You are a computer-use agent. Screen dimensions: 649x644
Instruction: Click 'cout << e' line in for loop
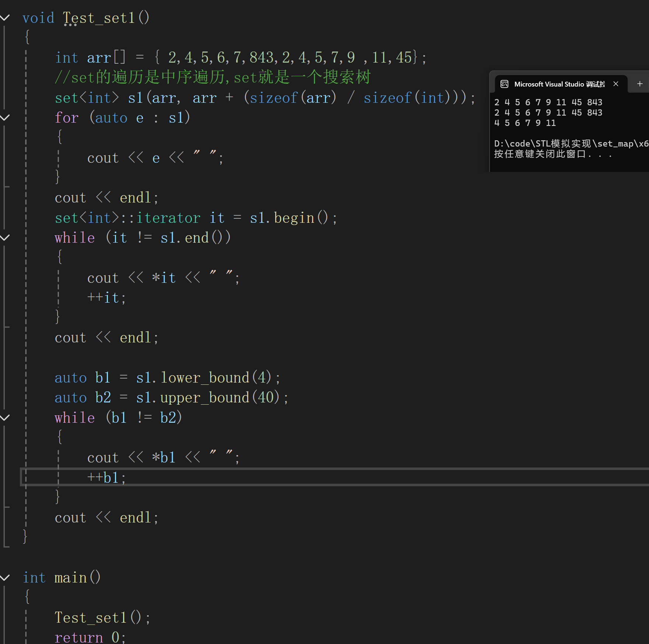[x=155, y=158]
